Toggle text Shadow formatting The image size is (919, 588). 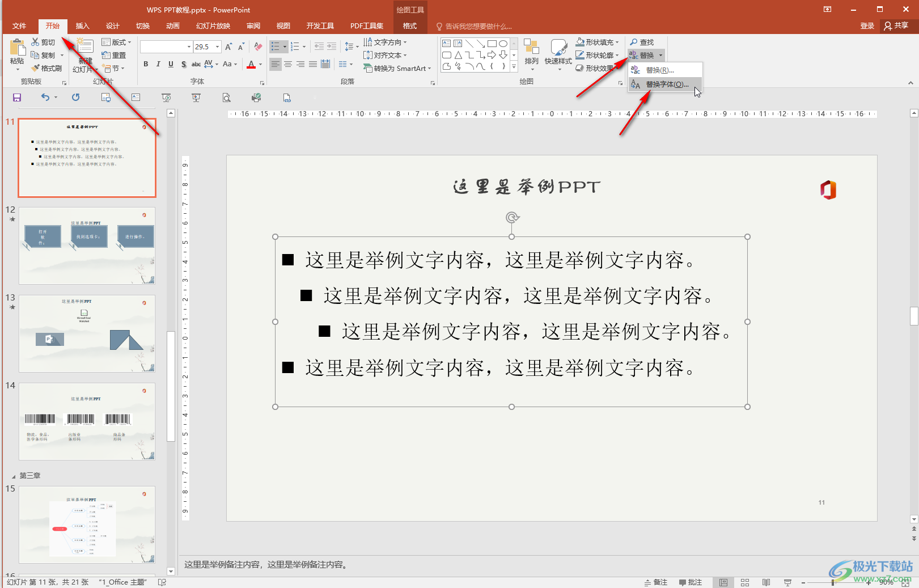(184, 64)
